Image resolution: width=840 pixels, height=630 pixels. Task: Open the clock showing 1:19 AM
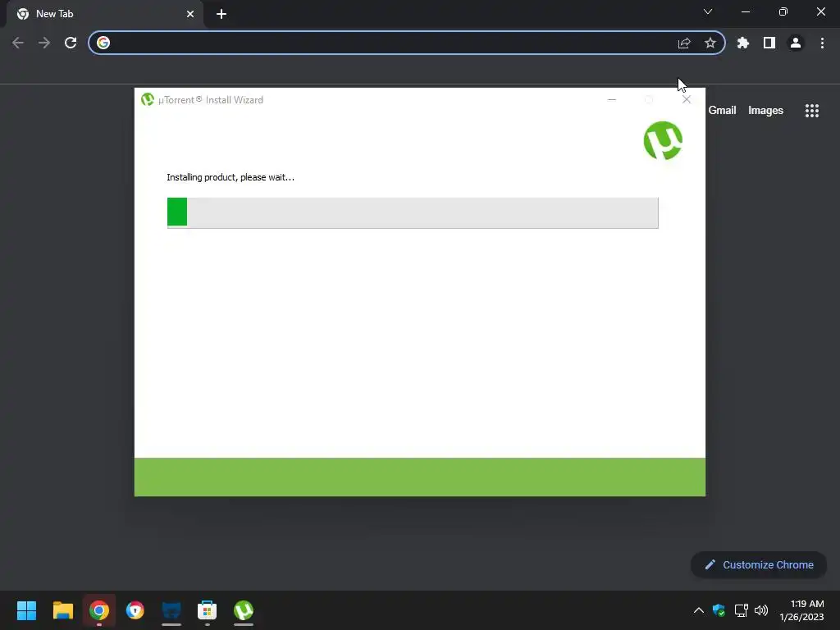(x=802, y=610)
